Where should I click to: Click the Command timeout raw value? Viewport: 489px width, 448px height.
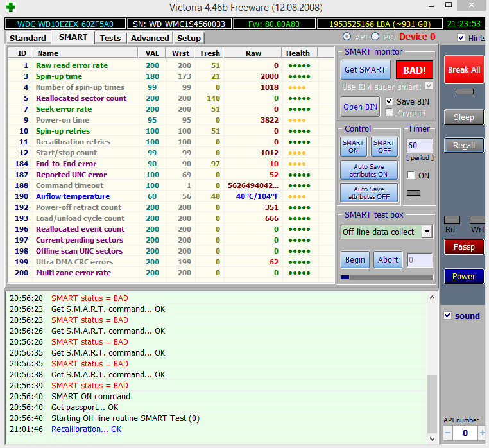click(x=253, y=185)
